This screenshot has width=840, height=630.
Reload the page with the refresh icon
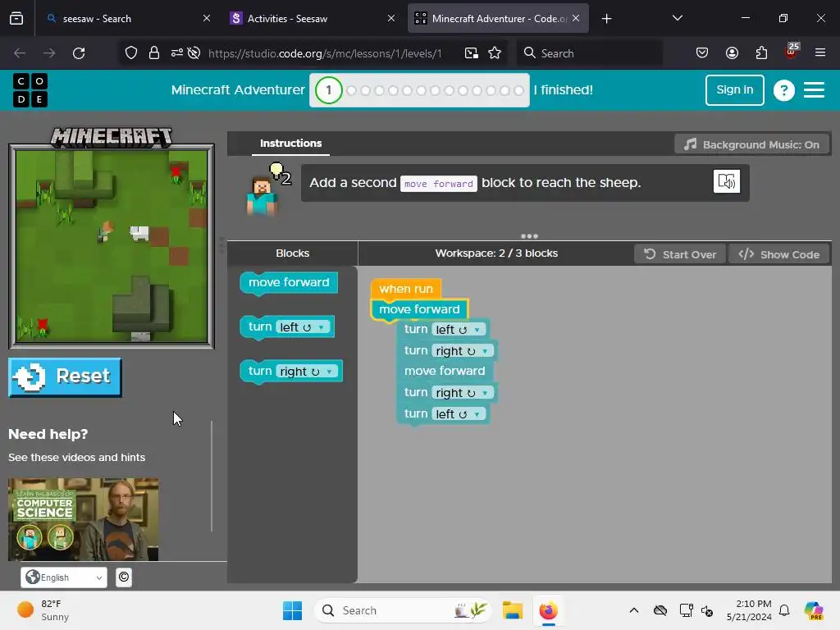tap(79, 53)
